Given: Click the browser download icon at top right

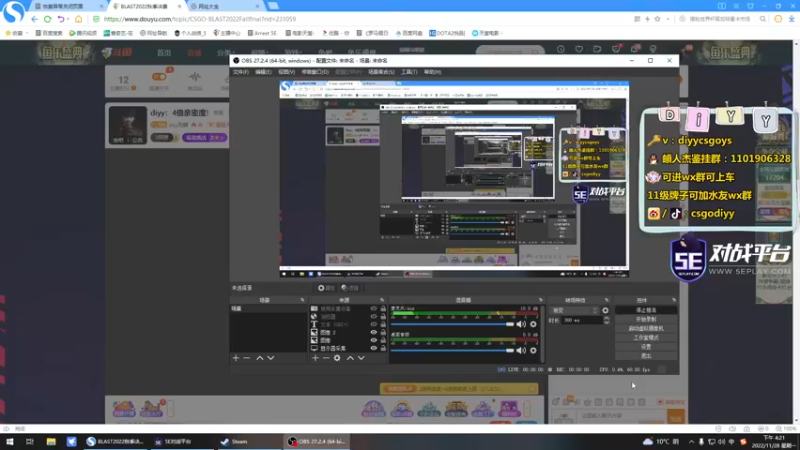Looking at the screenshot, I should (791, 19).
